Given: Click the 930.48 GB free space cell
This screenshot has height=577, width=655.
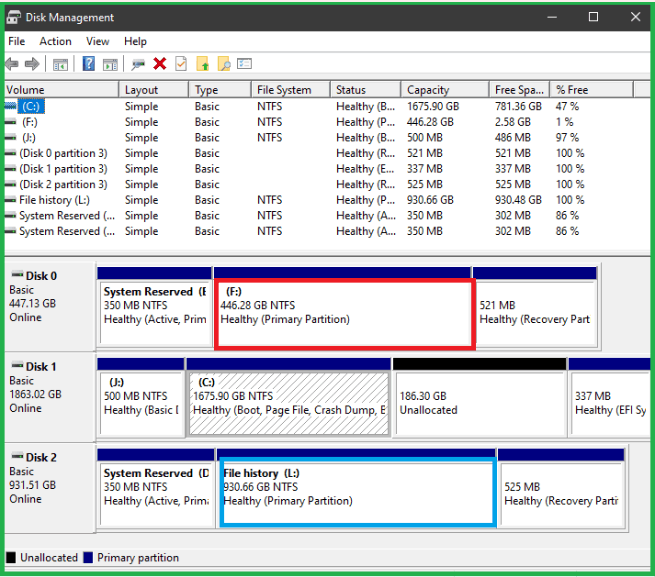Looking at the screenshot, I should click(518, 200).
